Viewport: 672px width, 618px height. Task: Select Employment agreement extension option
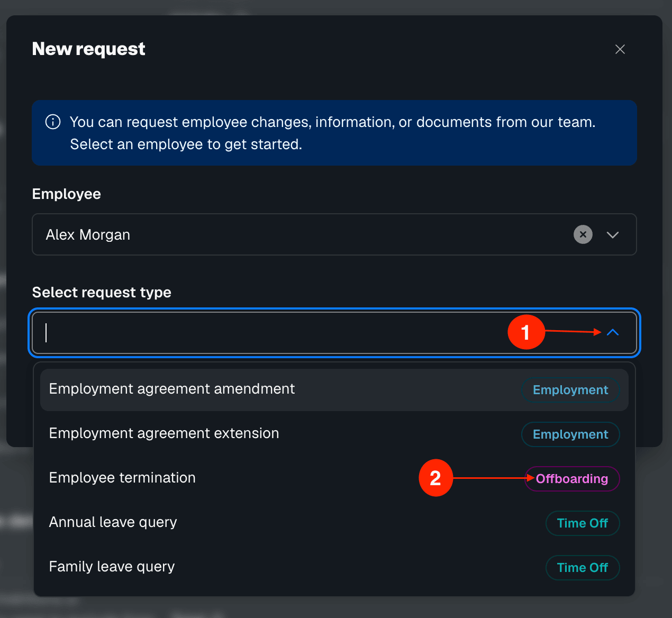pyautogui.click(x=334, y=434)
